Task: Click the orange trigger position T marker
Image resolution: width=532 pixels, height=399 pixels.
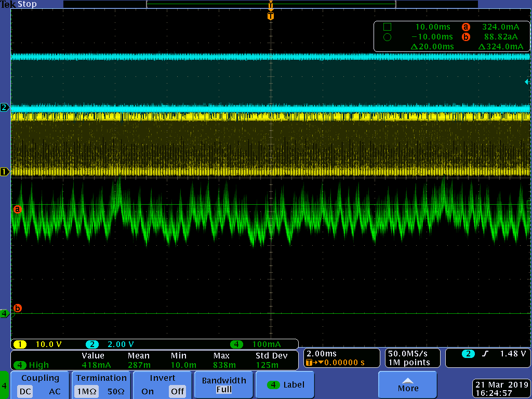Action: (270, 16)
